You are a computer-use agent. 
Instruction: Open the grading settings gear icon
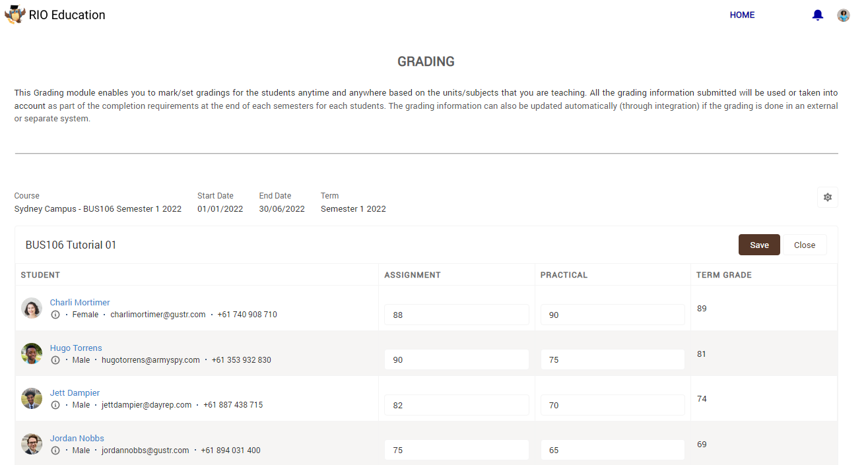(827, 197)
